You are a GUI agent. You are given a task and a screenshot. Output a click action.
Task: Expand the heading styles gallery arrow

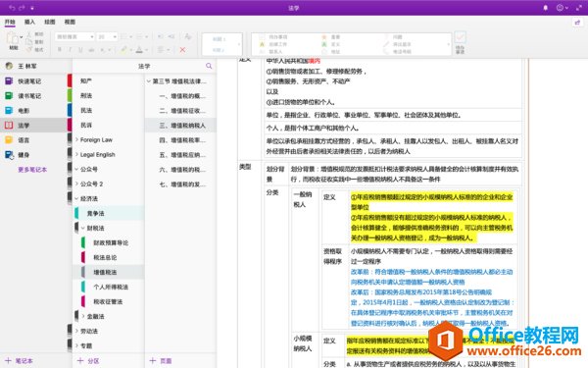coord(239,44)
